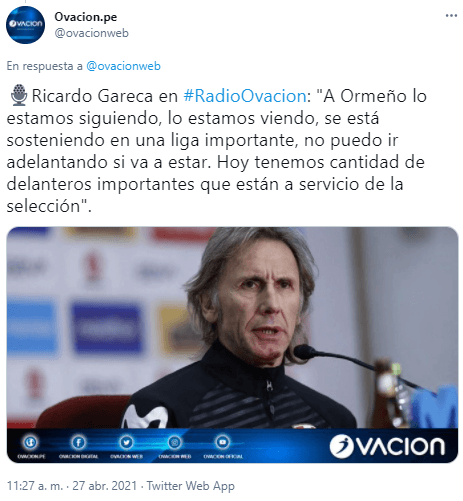Click the microphone emoji in the tweet

tap(19, 95)
